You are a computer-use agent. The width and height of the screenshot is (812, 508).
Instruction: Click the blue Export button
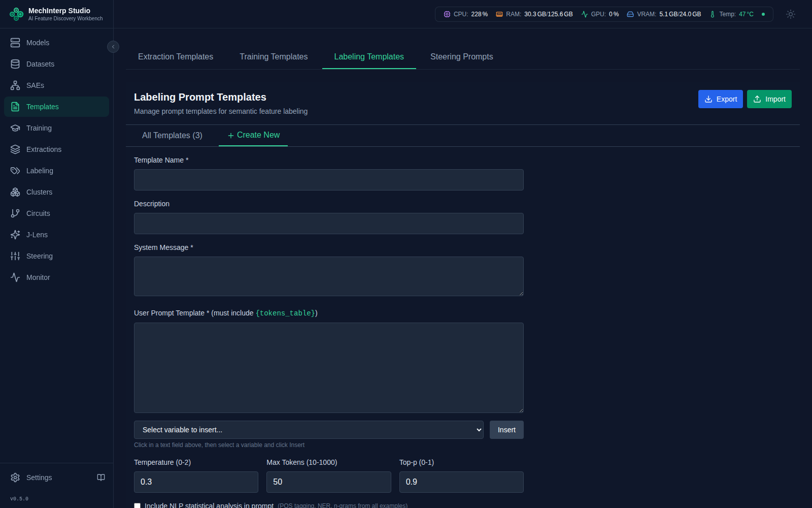tap(721, 99)
